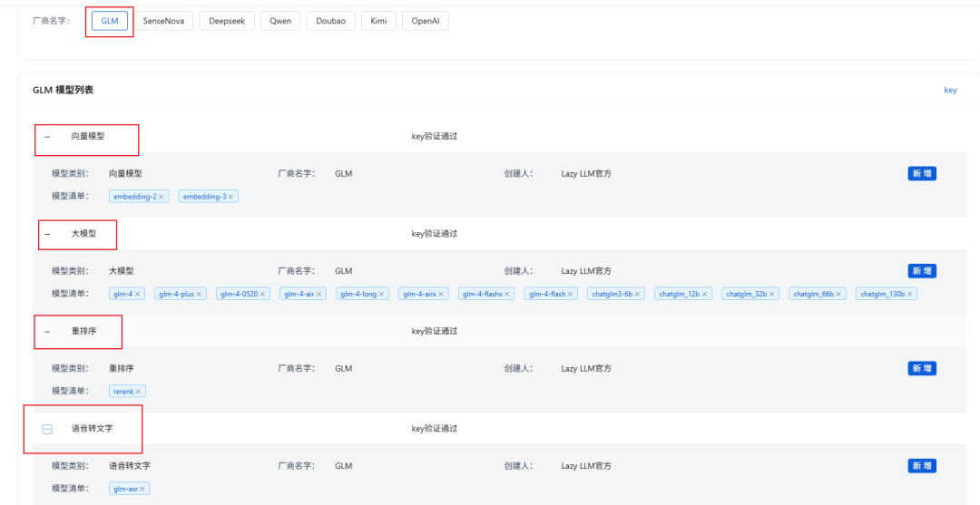Remove the glm-4 tag

coord(138,294)
